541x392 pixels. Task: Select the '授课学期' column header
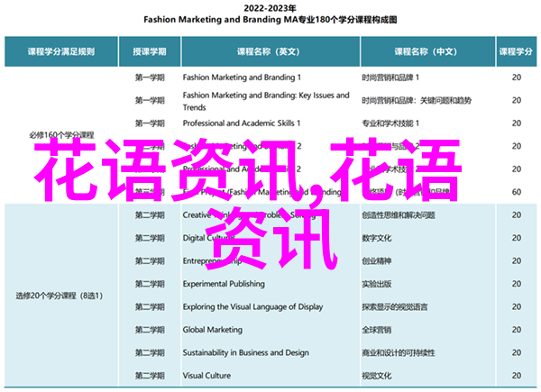[x=150, y=51]
